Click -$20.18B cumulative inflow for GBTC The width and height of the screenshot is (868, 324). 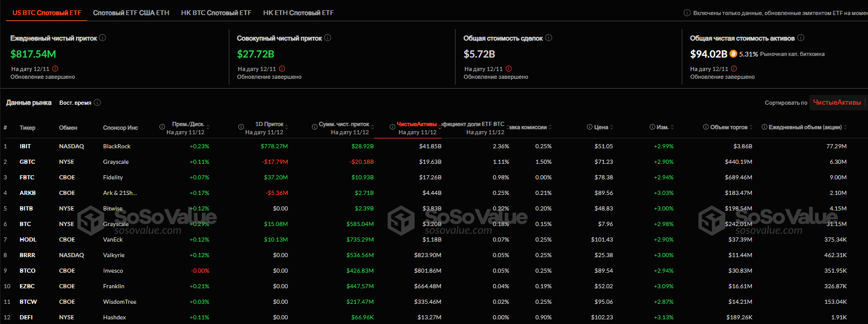362,162
